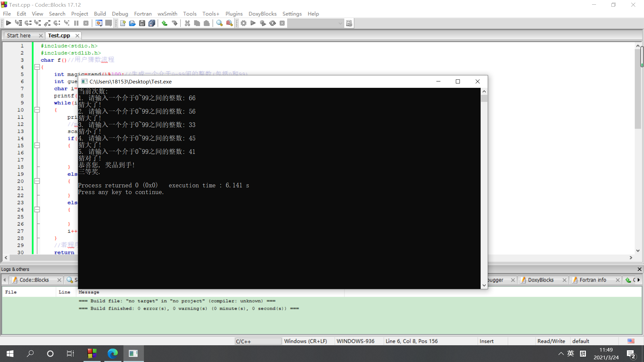Click the Replace toolbar icon
644x362 pixels.
pyautogui.click(x=229, y=23)
